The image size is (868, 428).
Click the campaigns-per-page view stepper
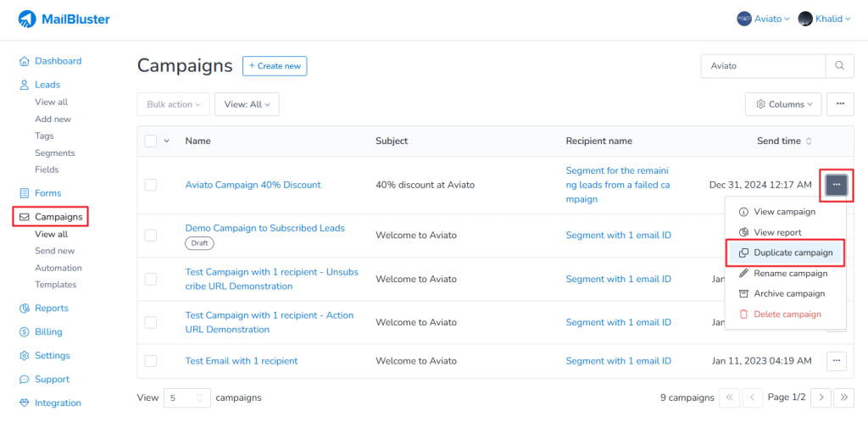pyautogui.click(x=201, y=397)
